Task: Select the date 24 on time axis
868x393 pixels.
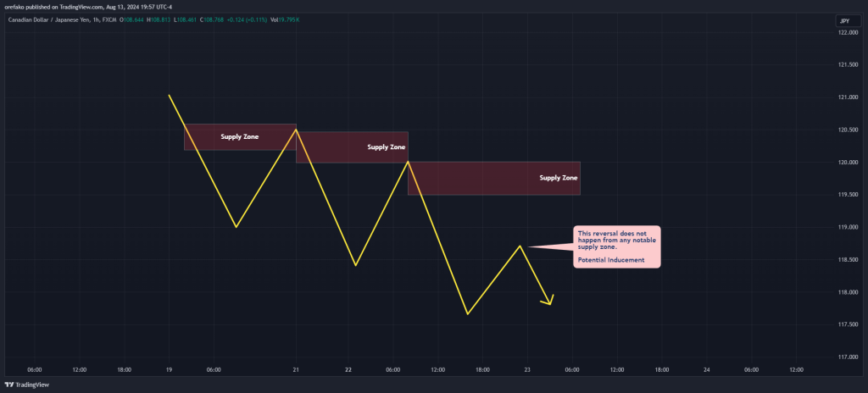Action: (707, 369)
